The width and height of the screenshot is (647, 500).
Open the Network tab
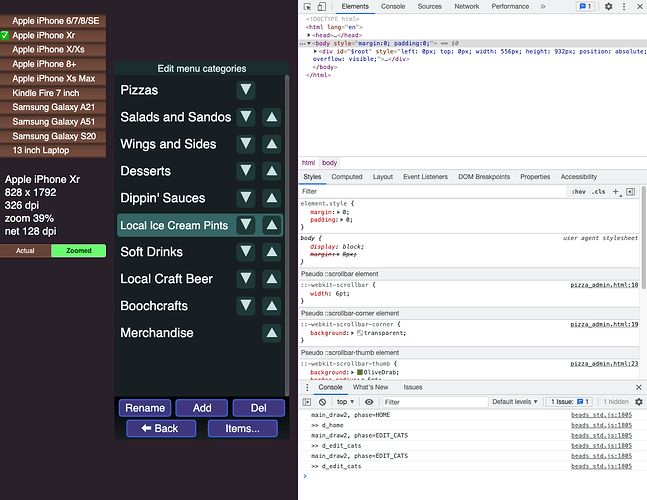[467, 7]
